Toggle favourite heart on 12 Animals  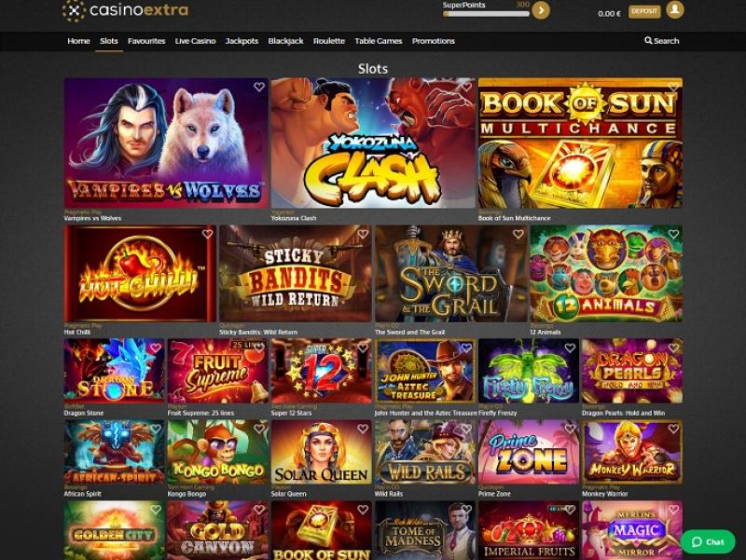pos(673,234)
